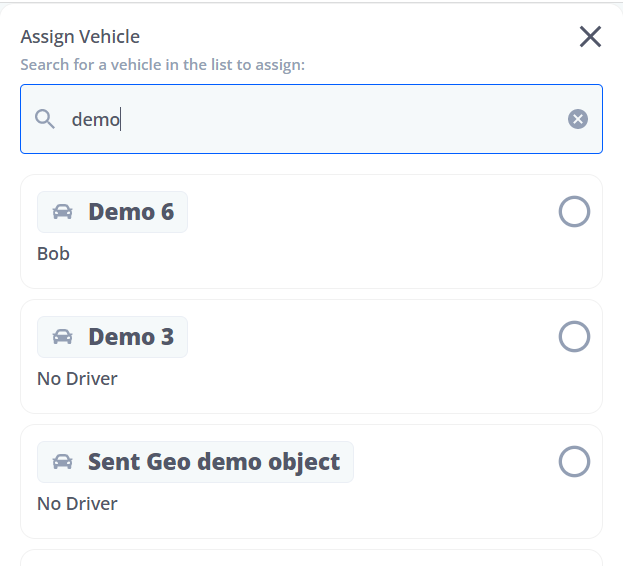This screenshot has width=623, height=566.
Task: Click the car icon beside Sent Geo demo object
Action: (62, 462)
